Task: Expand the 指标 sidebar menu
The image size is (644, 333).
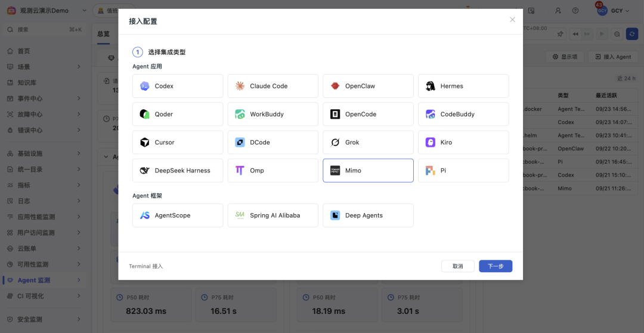Action: pos(44,185)
